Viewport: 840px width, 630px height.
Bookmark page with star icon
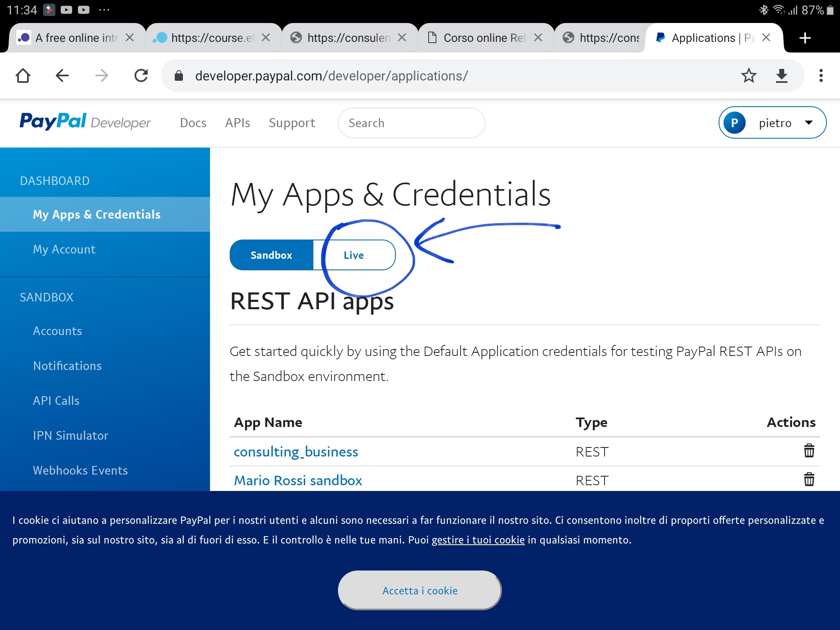[x=749, y=75]
